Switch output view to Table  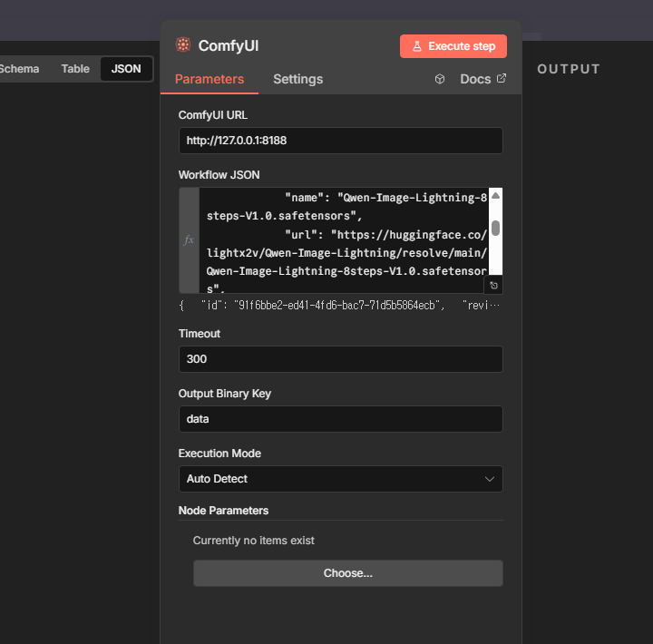pyautogui.click(x=75, y=69)
